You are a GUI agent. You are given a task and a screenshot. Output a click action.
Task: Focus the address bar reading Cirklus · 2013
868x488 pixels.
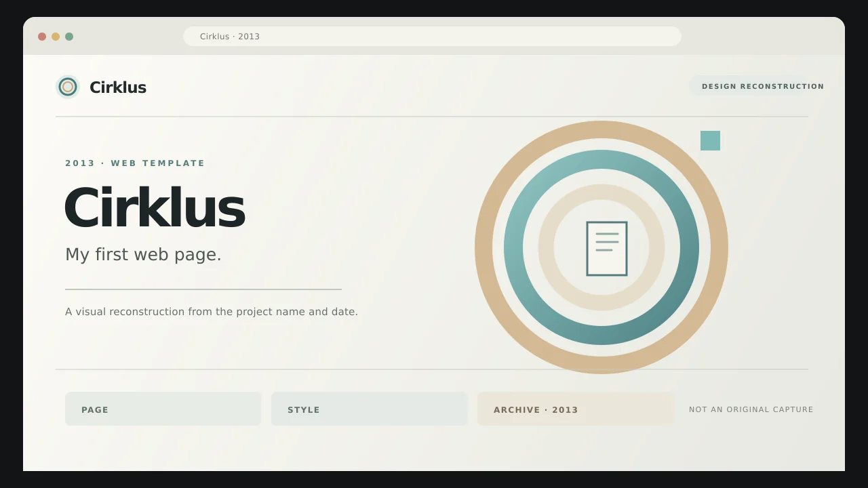tap(432, 37)
